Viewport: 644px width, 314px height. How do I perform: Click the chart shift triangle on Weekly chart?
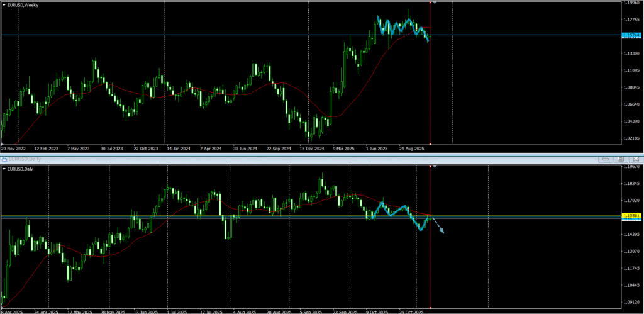435,3
